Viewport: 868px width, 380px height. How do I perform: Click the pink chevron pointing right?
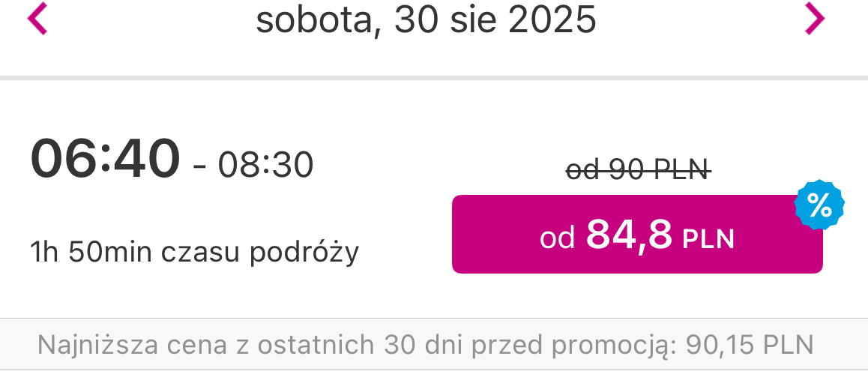[814, 18]
